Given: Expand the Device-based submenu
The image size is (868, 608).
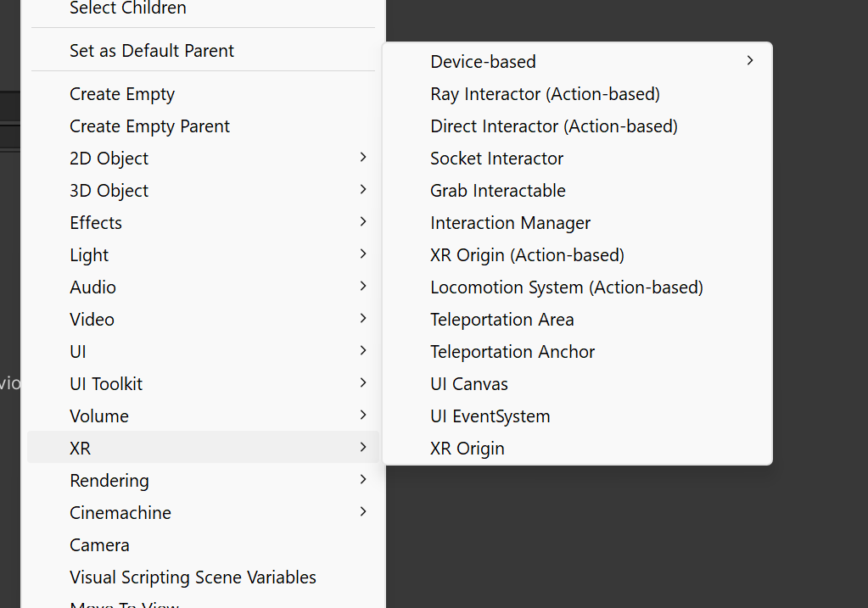Looking at the screenshot, I should 483,62.
